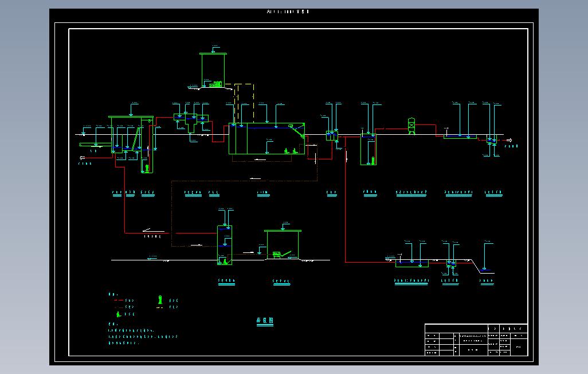Select the hollow arrow pointing left at the inlet side
Viewport: 588px width, 374px height.
[83, 158]
